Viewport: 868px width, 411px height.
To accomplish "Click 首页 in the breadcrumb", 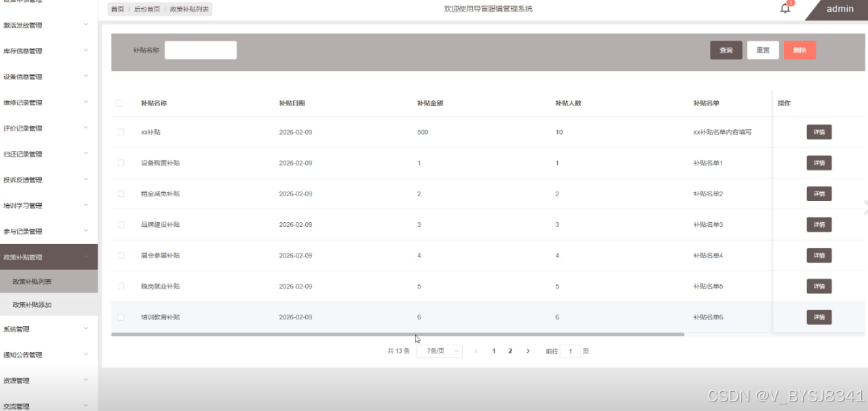I will pyautogui.click(x=118, y=10).
